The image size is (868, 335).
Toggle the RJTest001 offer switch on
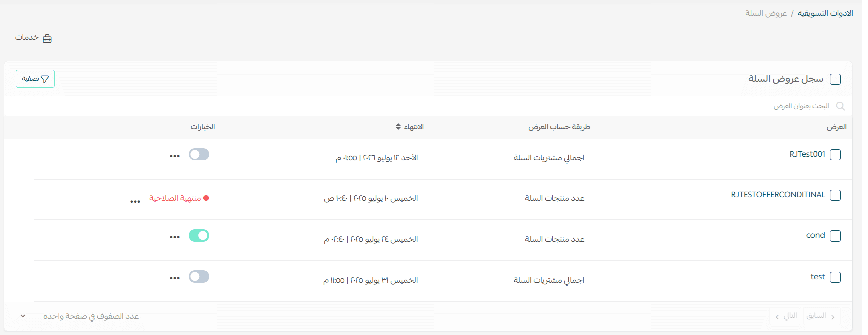[x=199, y=154]
